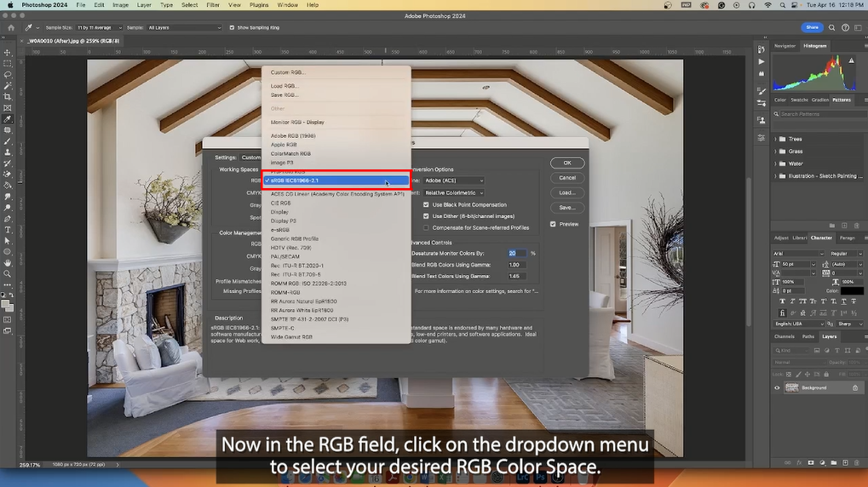Select the Pen tool

(8, 219)
